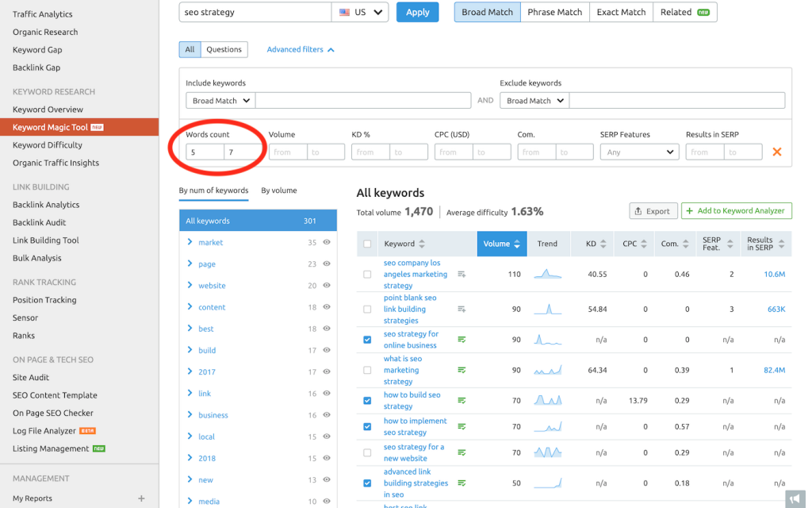Image resolution: width=812 pixels, height=508 pixels.
Task: Click the Export button
Action: pyautogui.click(x=653, y=211)
